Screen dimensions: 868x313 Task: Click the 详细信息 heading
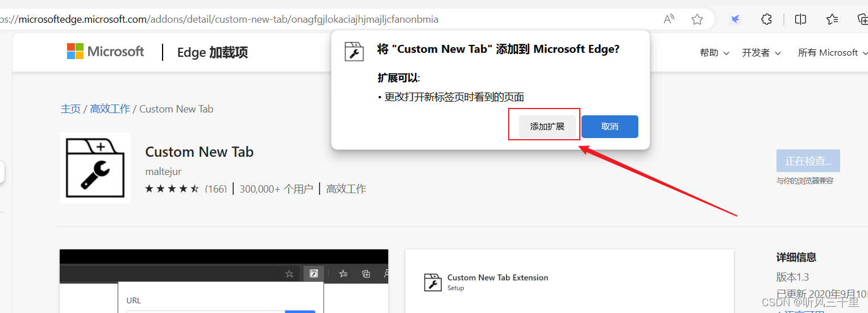(x=796, y=257)
